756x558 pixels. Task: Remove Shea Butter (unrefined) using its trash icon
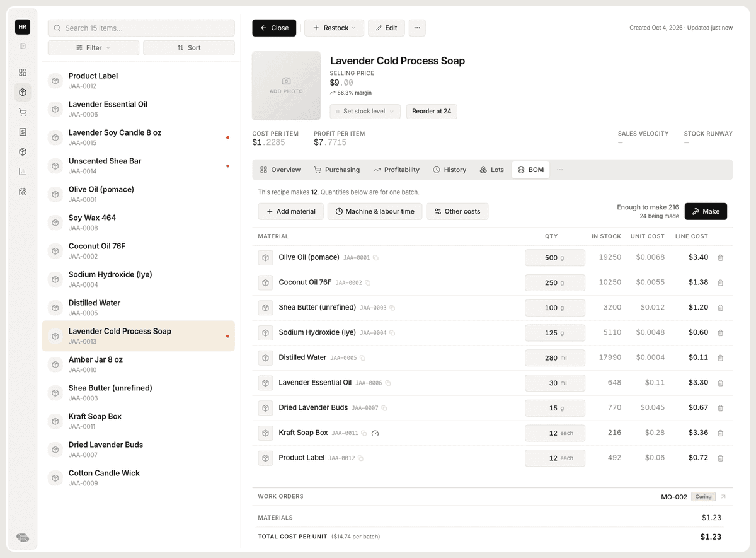[x=720, y=308]
